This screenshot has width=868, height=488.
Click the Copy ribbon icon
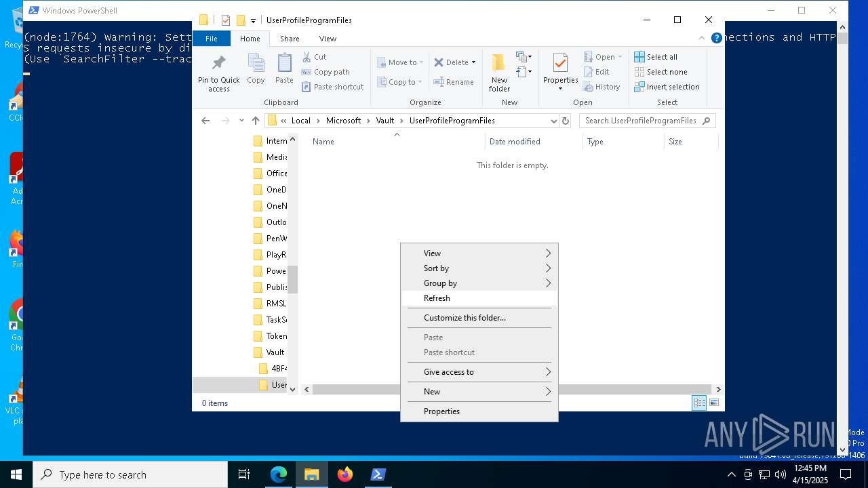click(256, 69)
